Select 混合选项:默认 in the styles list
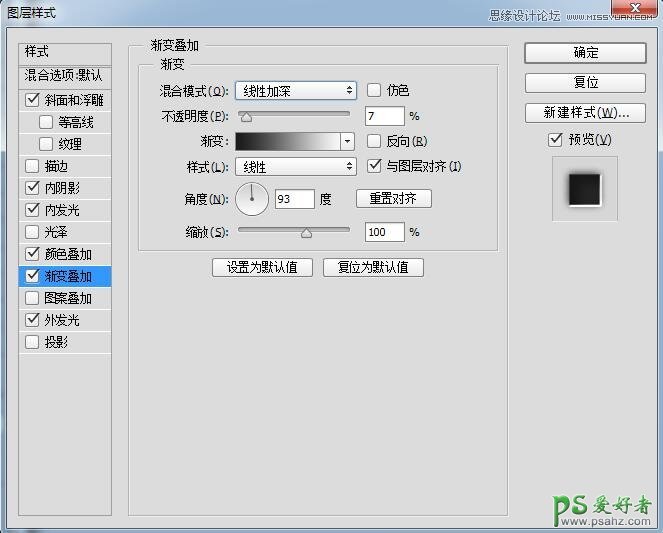This screenshot has height=533, width=663. point(65,76)
